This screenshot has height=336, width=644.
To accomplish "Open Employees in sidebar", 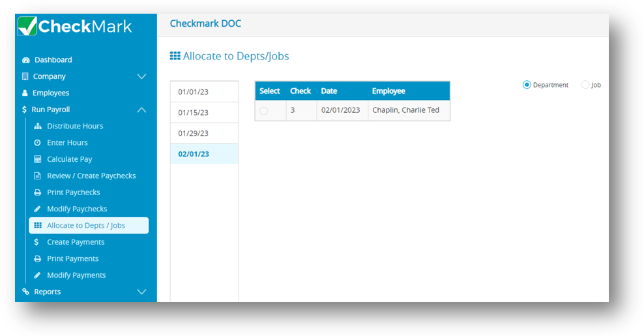I will (x=51, y=93).
